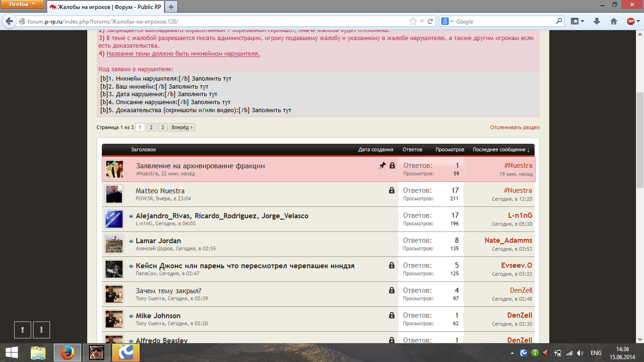This screenshot has height=362, width=644.
Task: Click the lock icon on the Кейси Джонс thread
Action: pyautogui.click(x=392, y=265)
